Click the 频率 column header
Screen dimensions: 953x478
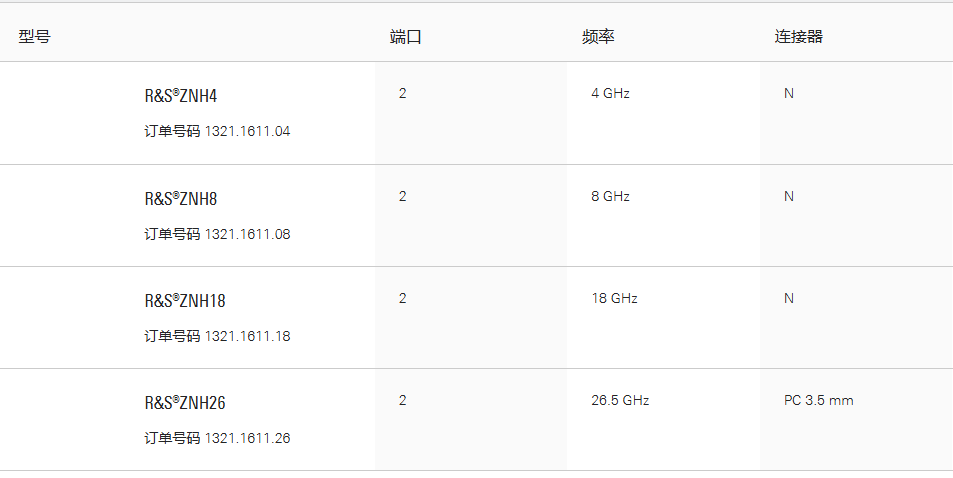point(598,36)
